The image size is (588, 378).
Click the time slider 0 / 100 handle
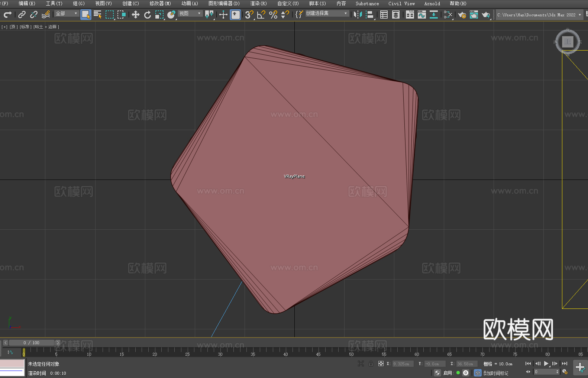coord(32,343)
